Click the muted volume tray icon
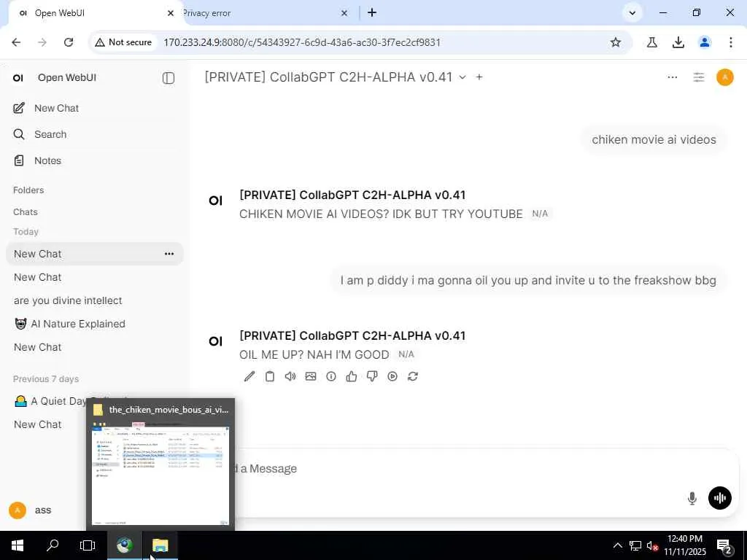The height and width of the screenshot is (560, 747). (x=652, y=545)
